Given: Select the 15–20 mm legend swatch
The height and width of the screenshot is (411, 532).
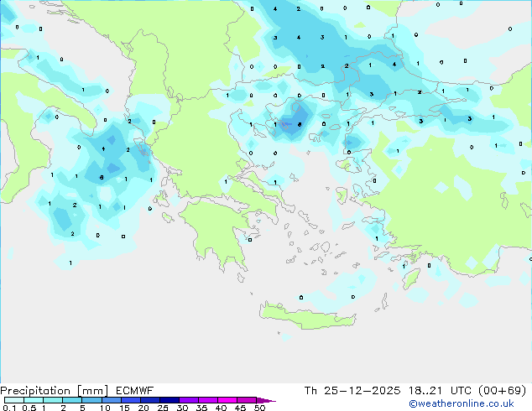Looking at the screenshot, I should click(x=130, y=400).
